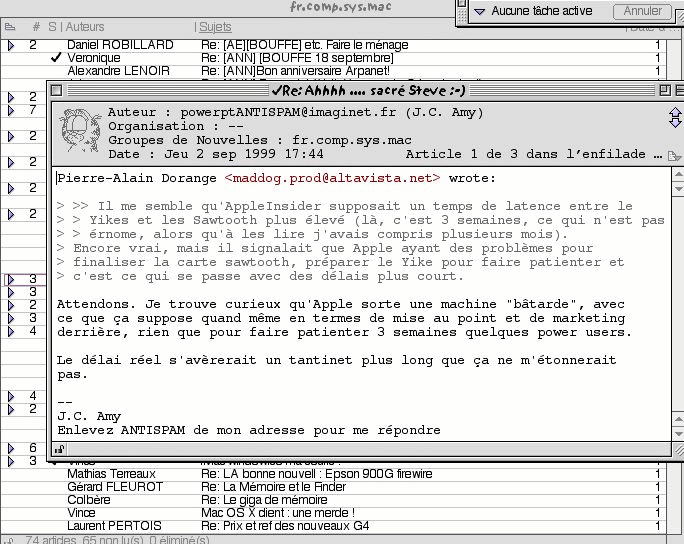Image resolution: width=684 pixels, height=544 pixels.
Task: Go to the next article with the down arrow
Action: 675,123
